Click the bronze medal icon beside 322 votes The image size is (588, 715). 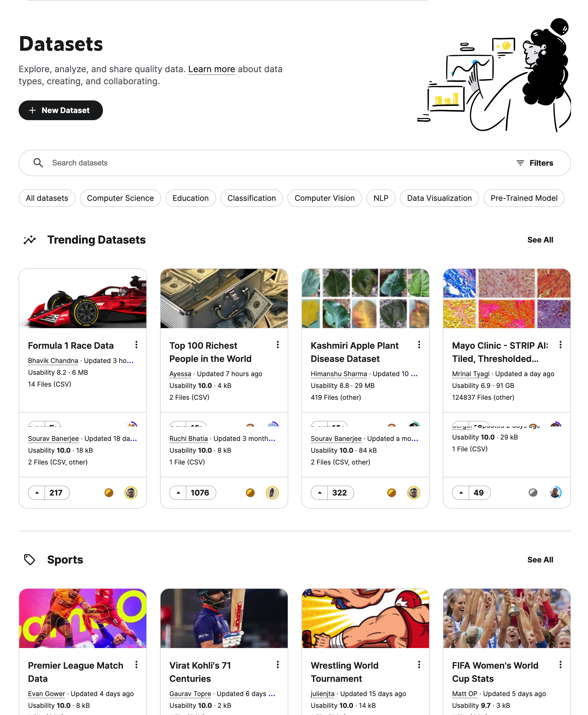(x=391, y=492)
